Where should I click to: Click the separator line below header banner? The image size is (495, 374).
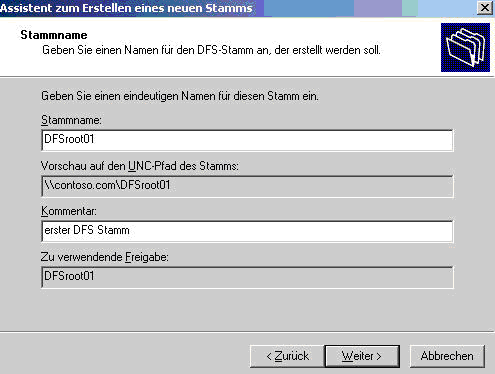(247, 77)
